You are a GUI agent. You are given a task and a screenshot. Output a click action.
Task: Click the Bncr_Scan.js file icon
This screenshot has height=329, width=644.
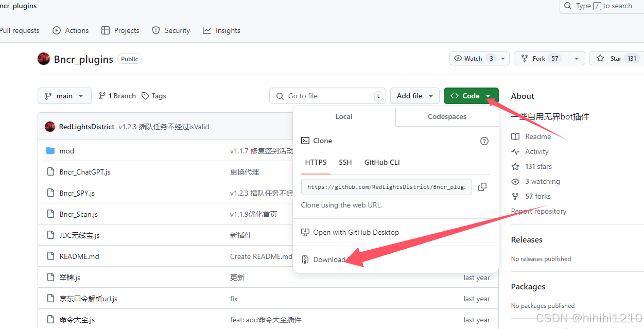point(50,214)
